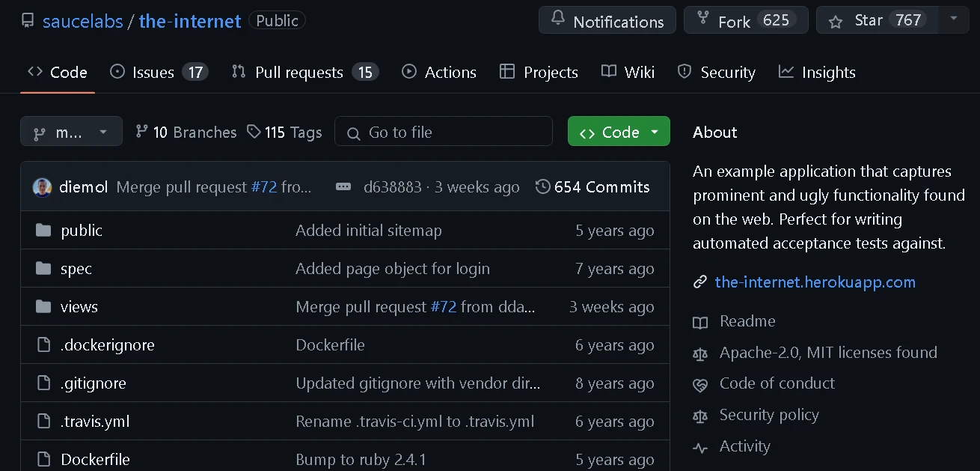Screen dimensions: 980x471
Task: Fork the repository with Fork button
Action: coord(746,19)
